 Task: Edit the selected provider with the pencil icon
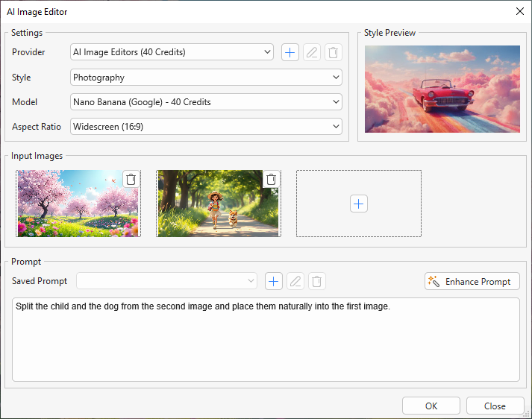312,52
